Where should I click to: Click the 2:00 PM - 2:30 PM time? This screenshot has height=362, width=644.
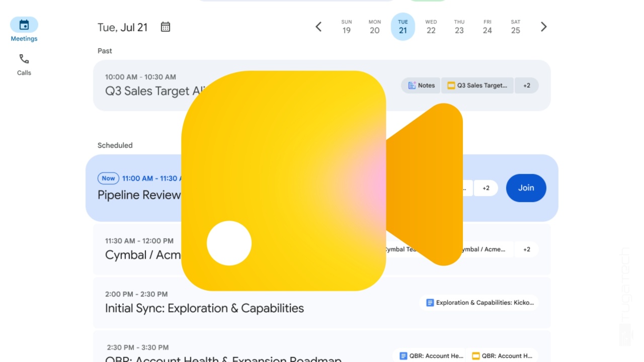[x=136, y=294]
